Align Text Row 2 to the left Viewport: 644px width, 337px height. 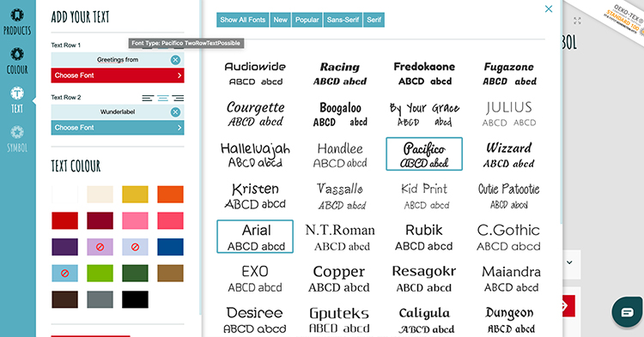pyautogui.click(x=148, y=98)
